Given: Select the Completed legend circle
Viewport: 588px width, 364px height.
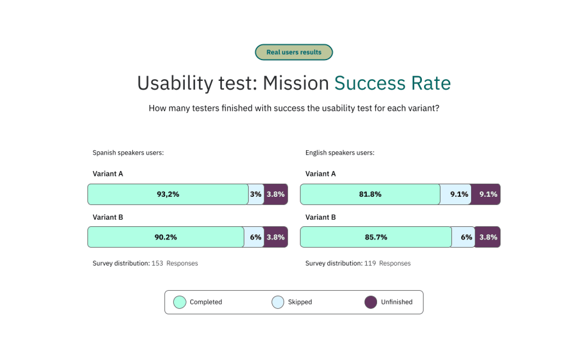Looking at the screenshot, I should [x=180, y=302].
